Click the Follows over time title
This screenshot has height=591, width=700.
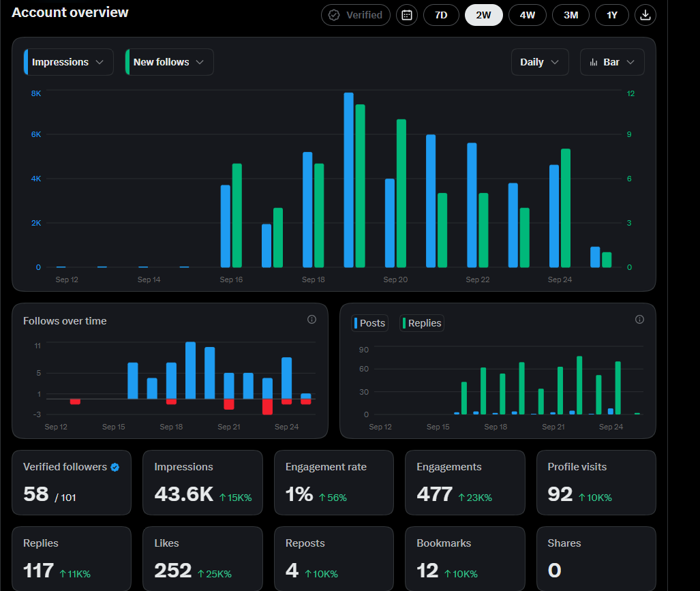(65, 321)
